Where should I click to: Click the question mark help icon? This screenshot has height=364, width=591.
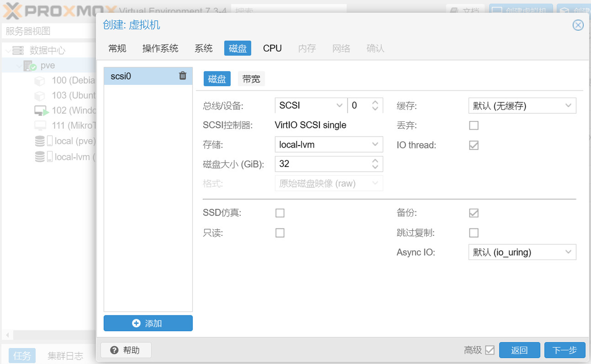tap(114, 350)
